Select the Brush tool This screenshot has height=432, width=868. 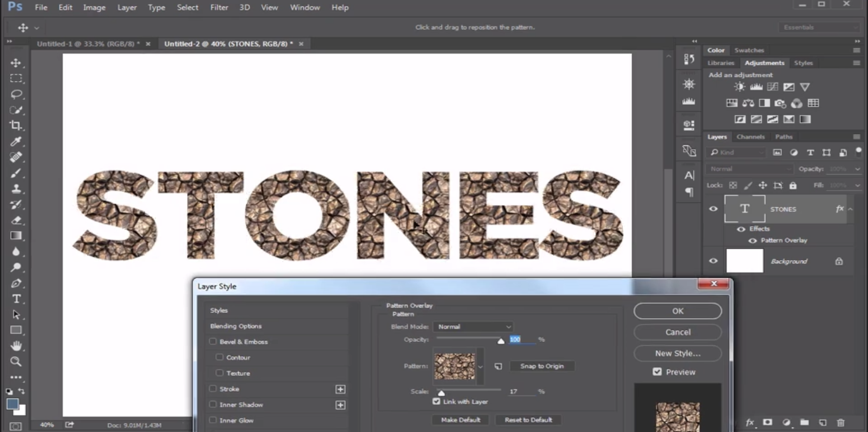(16, 173)
